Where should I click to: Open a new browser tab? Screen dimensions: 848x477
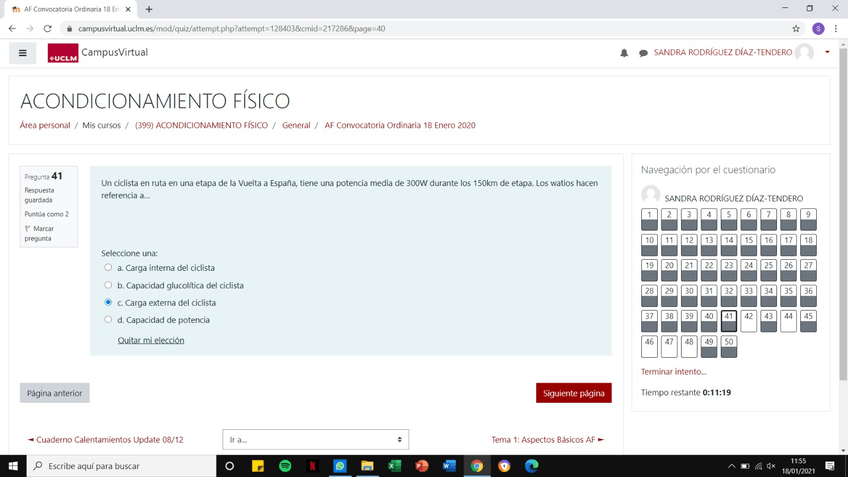click(149, 9)
